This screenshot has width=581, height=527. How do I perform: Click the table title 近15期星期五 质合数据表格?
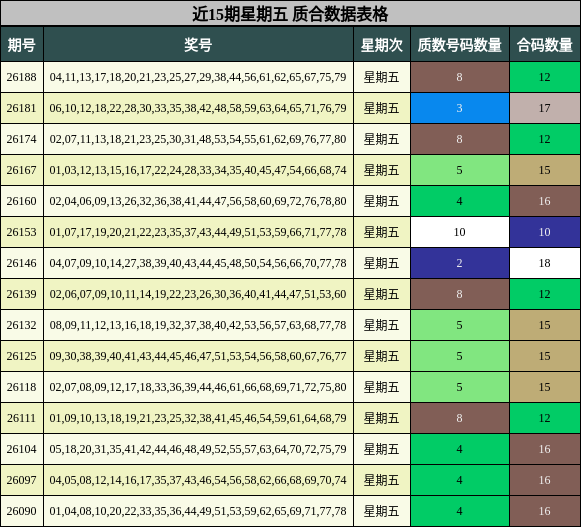[x=290, y=14]
